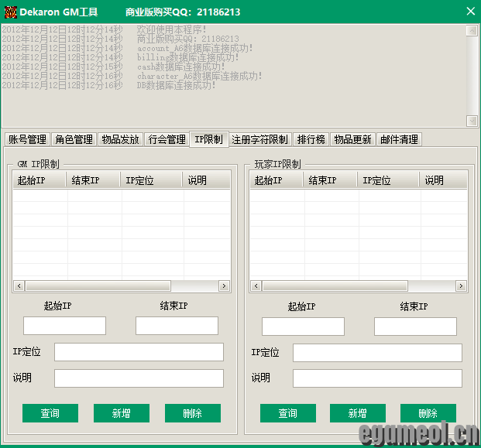Switch to the 角色管理 tab
This screenshot has height=448, width=481.
coord(74,139)
